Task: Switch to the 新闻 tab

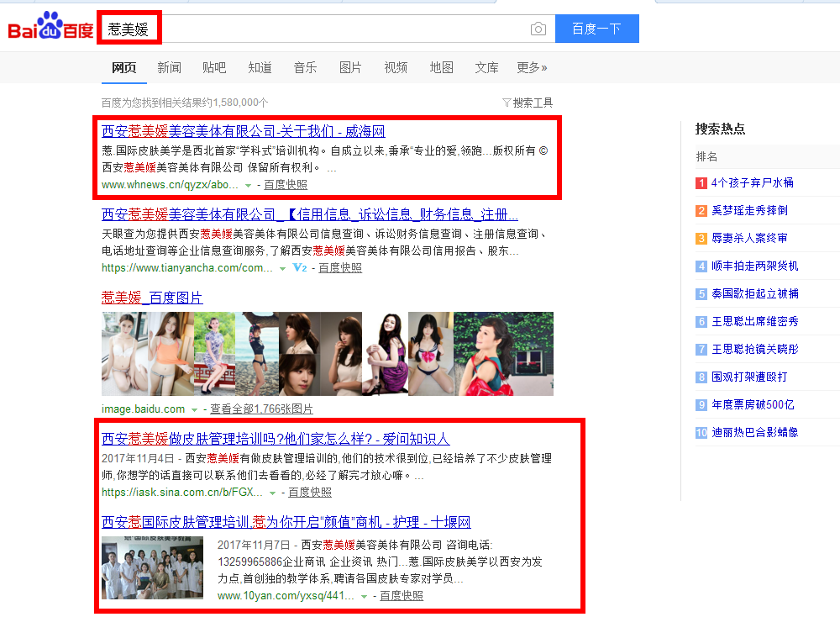Action: [x=170, y=67]
